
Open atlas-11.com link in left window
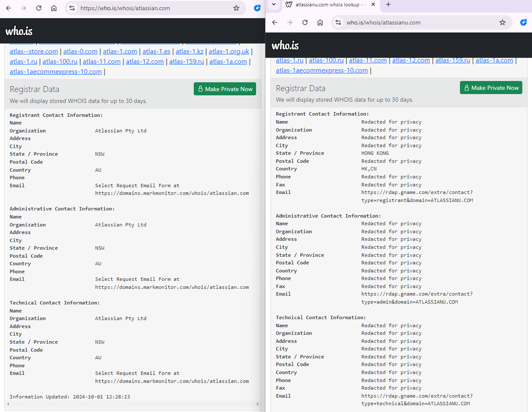[x=102, y=61]
